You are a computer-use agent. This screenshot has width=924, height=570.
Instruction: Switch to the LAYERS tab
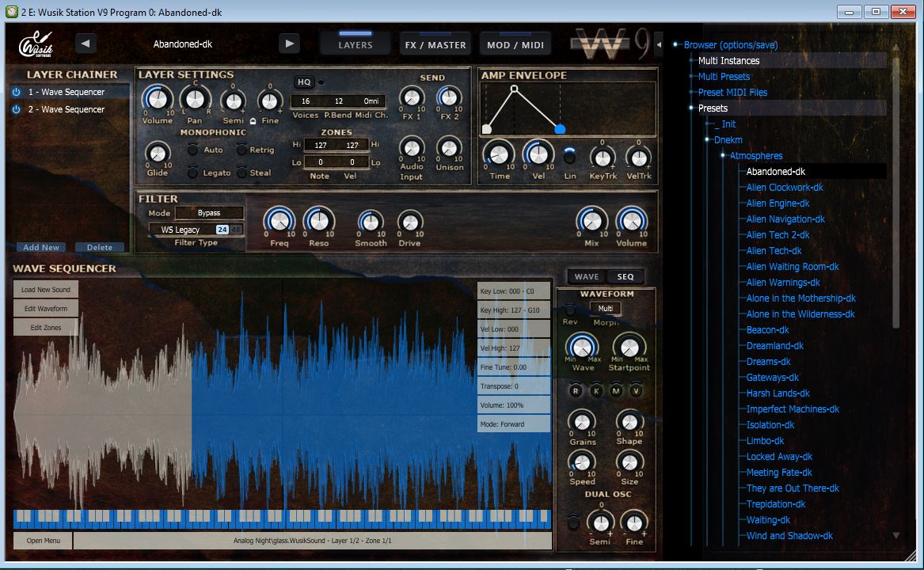click(355, 44)
